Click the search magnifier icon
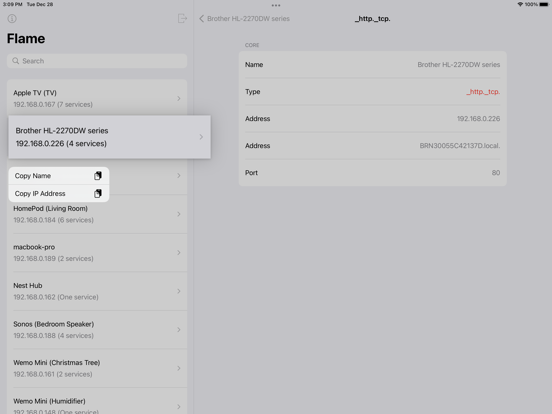552x414 pixels. click(x=15, y=61)
